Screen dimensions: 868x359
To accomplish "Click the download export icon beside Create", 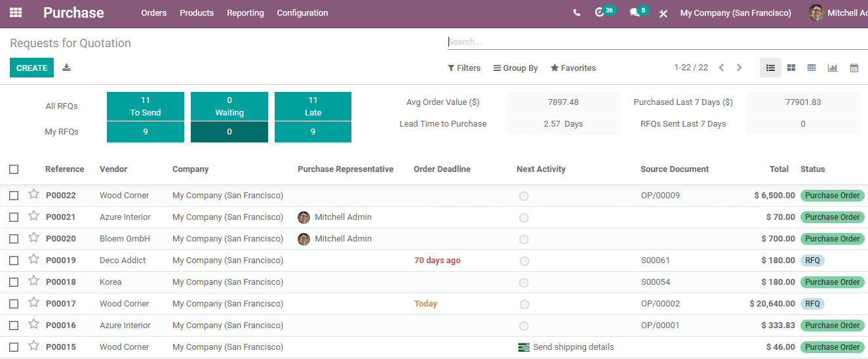I will [66, 68].
